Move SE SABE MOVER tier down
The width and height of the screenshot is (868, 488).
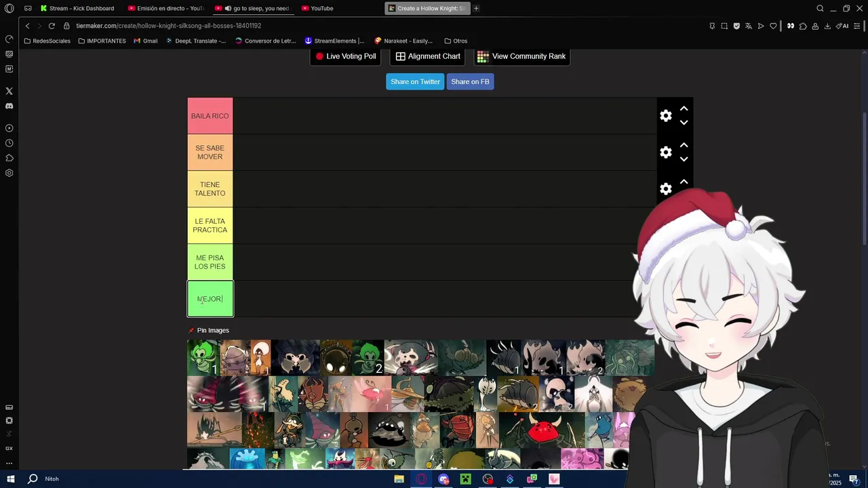click(684, 159)
